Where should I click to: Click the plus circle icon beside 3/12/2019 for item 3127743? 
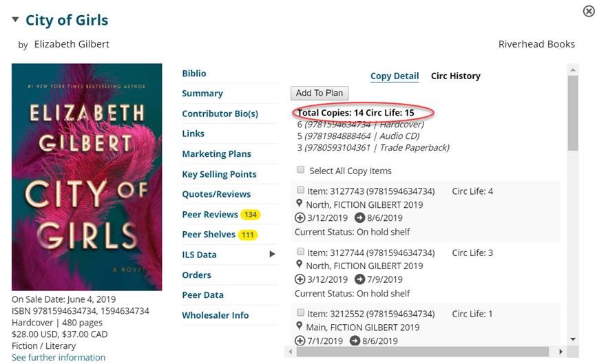(x=300, y=218)
